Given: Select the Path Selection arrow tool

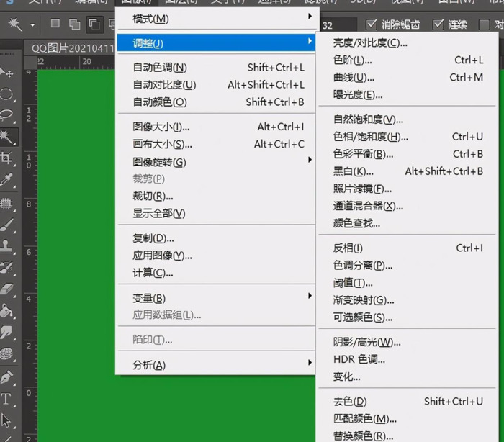Looking at the screenshot, I should pos(6,420).
